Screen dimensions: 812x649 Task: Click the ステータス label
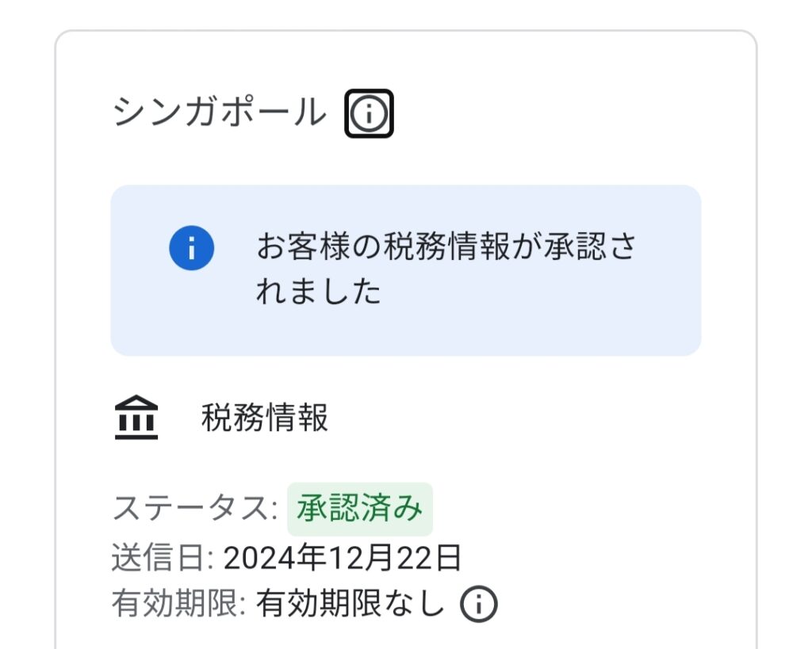[x=195, y=508]
